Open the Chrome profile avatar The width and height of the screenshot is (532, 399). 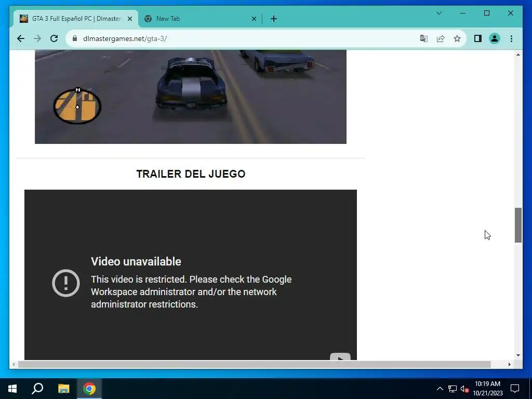495,38
